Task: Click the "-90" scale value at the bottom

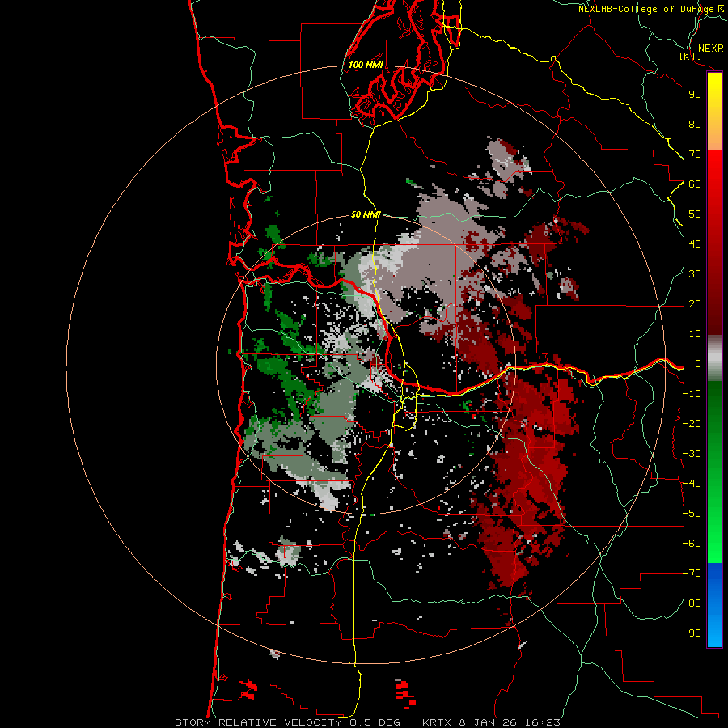Action: 692,633
